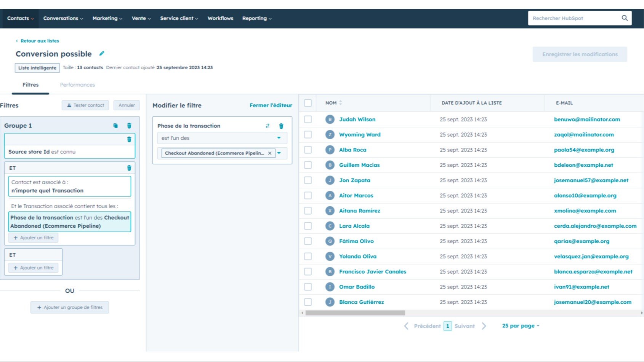Delete Groupe 1 using the trash icon
Viewport: 644px width, 362px height.
[129, 125]
